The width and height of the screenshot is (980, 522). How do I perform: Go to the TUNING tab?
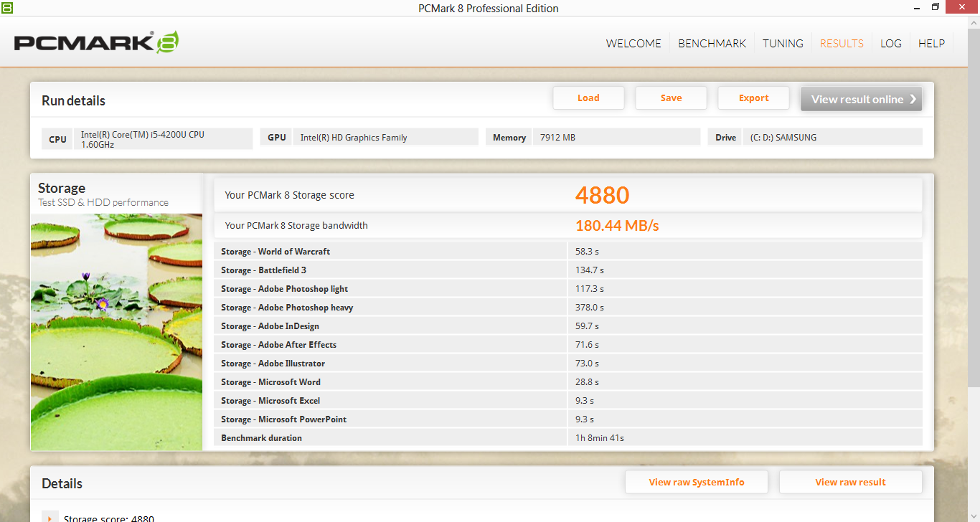click(x=783, y=43)
